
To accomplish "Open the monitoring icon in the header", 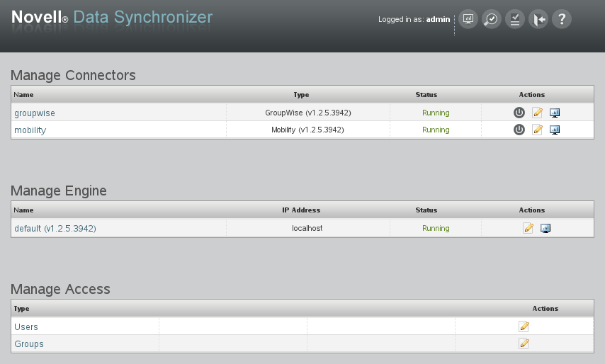I will pyautogui.click(x=468, y=19).
